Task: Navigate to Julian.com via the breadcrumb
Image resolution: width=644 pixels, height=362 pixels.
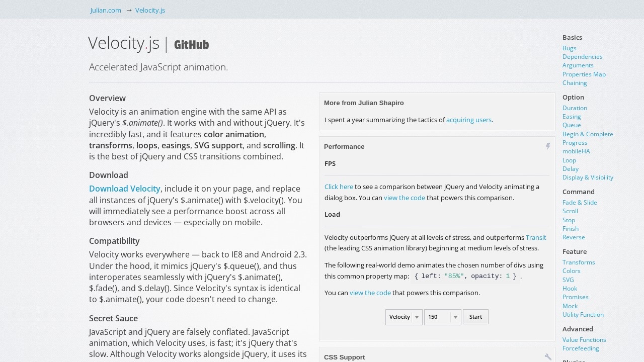Action: coord(105,10)
